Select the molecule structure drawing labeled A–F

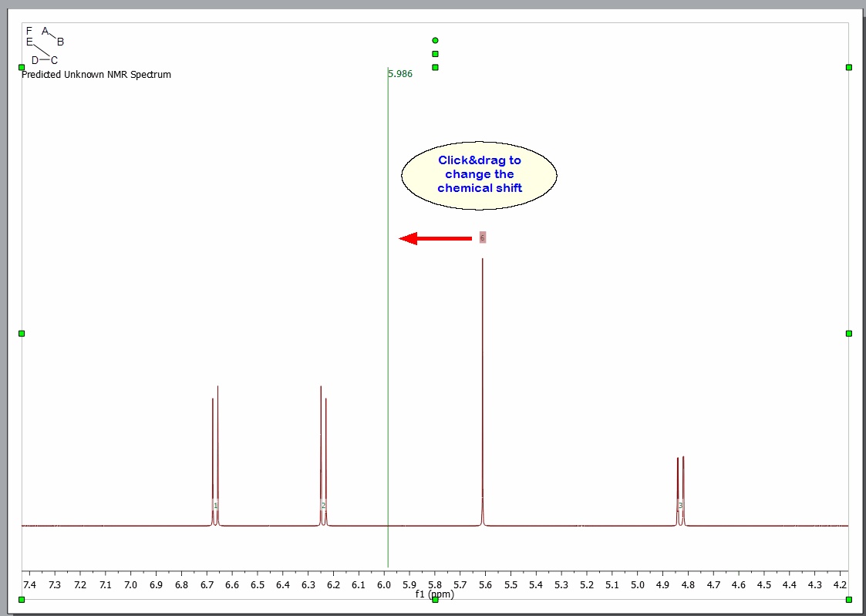tap(45, 45)
